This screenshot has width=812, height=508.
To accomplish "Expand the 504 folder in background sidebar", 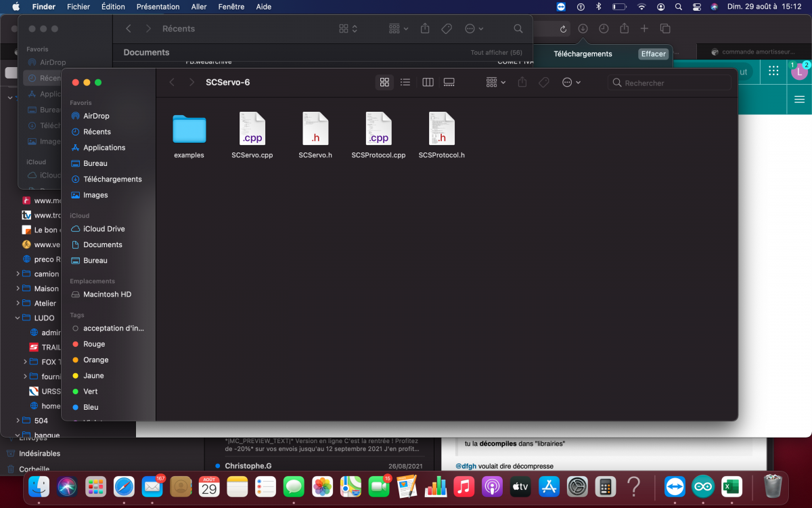I will point(18,421).
